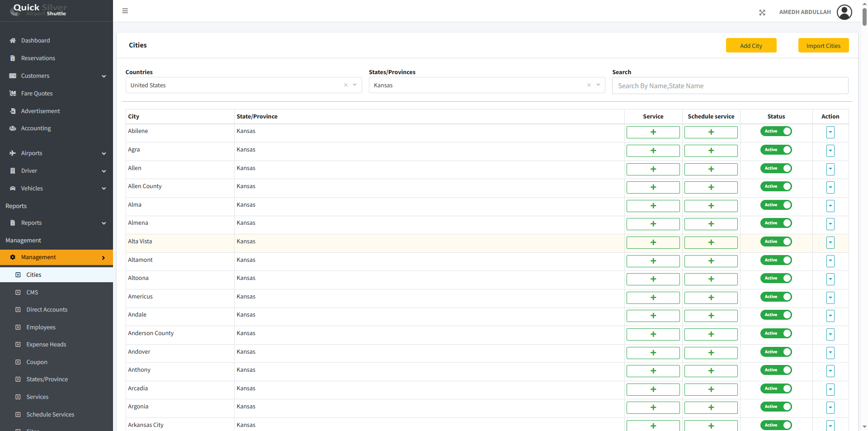Toggle Active status for Agra
Image resolution: width=868 pixels, height=431 pixels.
(776, 150)
